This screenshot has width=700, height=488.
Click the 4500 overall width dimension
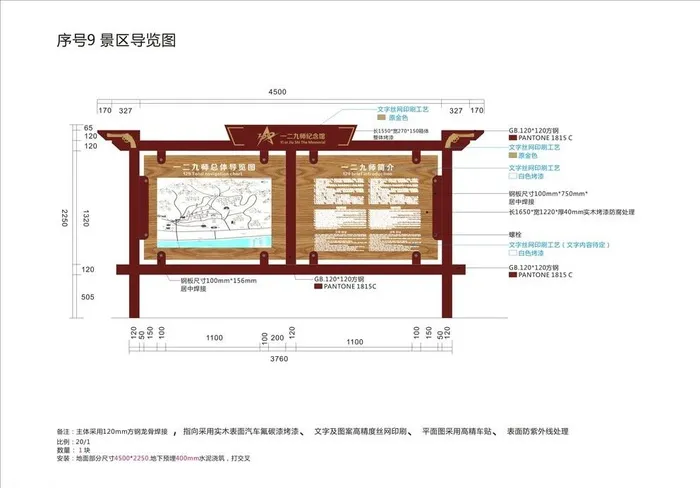[x=278, y=92]
